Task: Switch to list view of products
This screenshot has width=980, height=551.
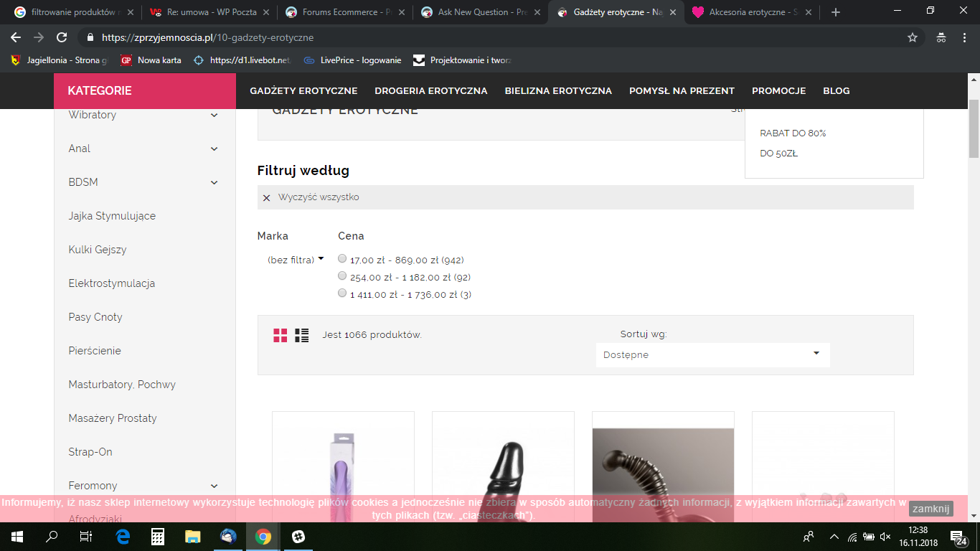Action: [x=301, y=335]
